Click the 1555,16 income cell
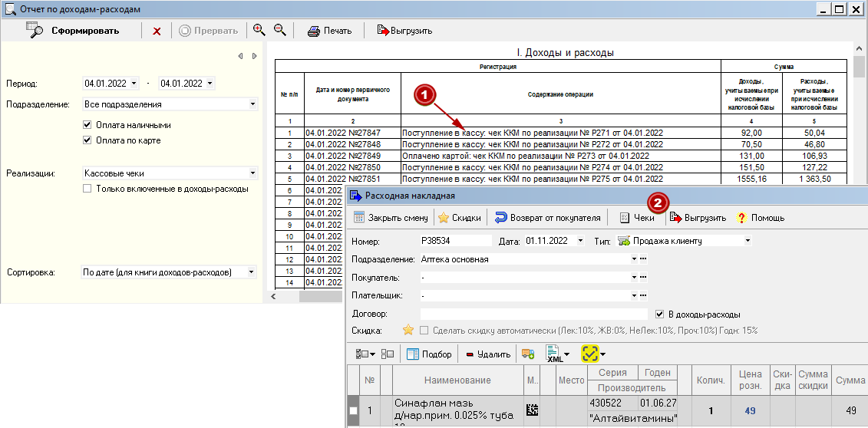The width and height of the screenshot is (868, 428). pyautogui.click(x=751, y=179)
